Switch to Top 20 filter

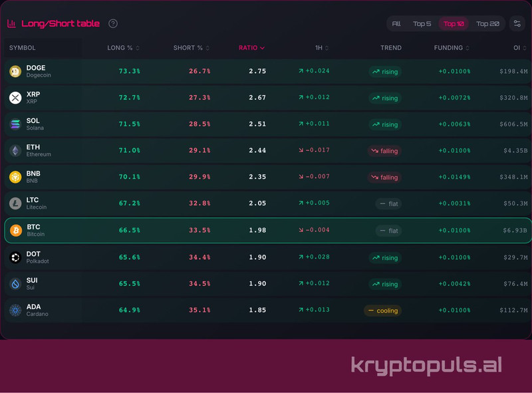point(487,24)
